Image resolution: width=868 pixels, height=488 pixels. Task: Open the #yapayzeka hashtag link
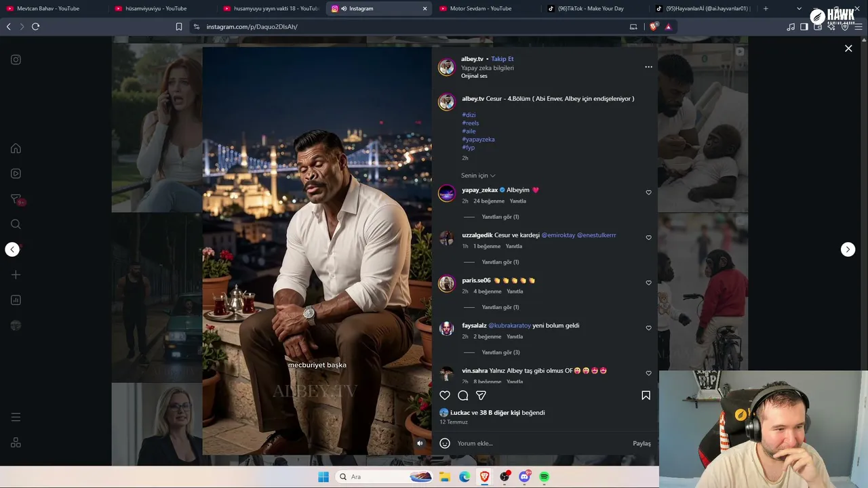coord(478,140)
